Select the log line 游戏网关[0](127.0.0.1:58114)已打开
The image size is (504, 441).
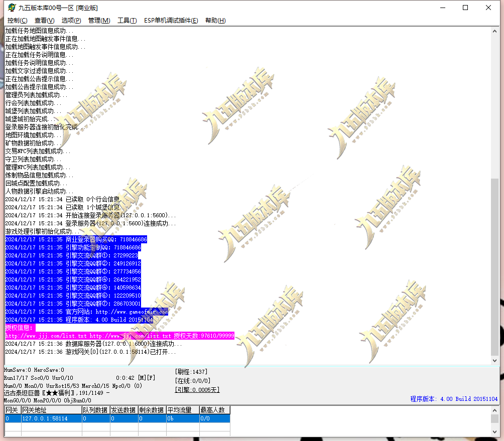(91, 352)
